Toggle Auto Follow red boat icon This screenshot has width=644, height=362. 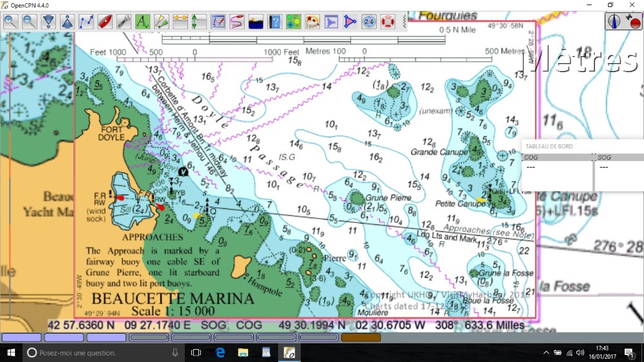coord(105,21)
